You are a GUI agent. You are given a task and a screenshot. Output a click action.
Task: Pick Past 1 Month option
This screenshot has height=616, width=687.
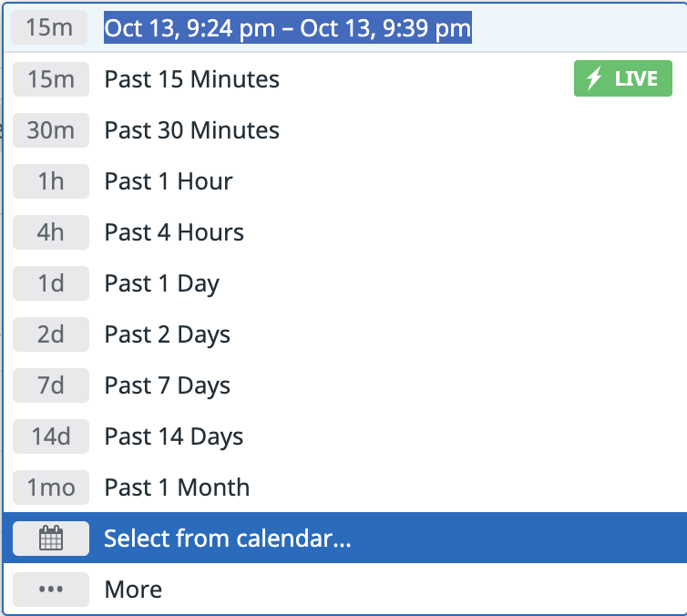coord(344,488)
